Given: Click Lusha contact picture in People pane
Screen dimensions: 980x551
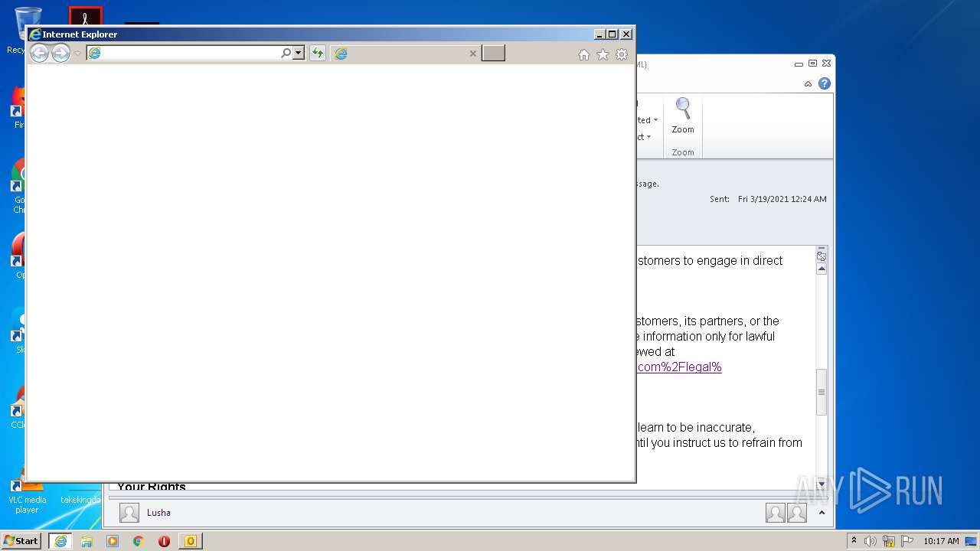Looking at the screenshot, I should [129, 513].
